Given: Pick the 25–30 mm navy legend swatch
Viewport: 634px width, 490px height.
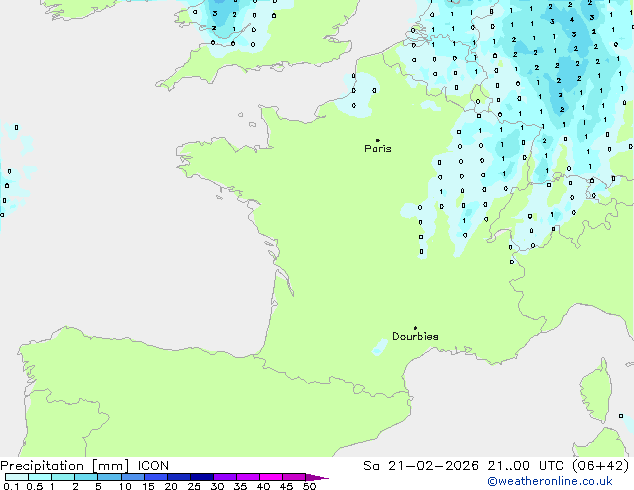Looking at the screenshot, I should tap(202, 477).
